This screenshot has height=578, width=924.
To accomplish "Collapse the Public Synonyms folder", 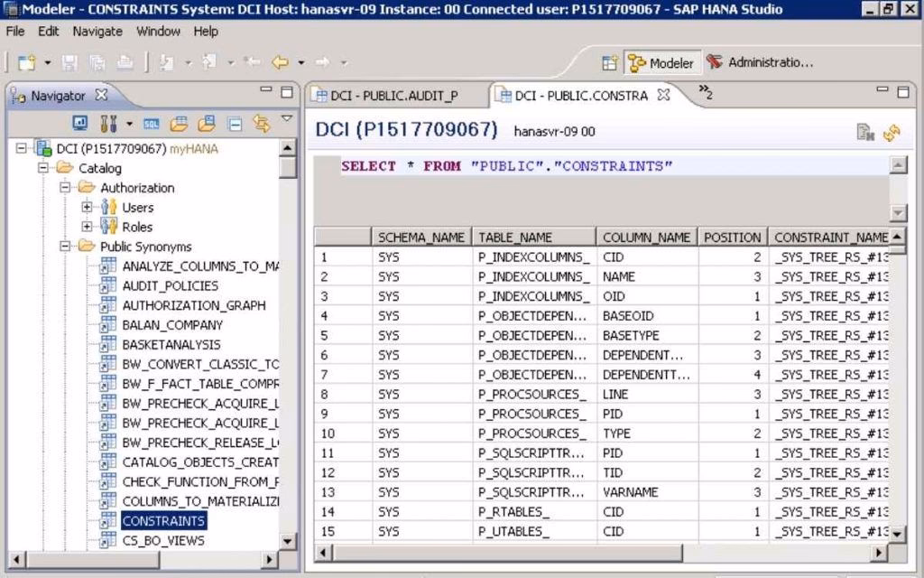I will click(x=65, y=246).
